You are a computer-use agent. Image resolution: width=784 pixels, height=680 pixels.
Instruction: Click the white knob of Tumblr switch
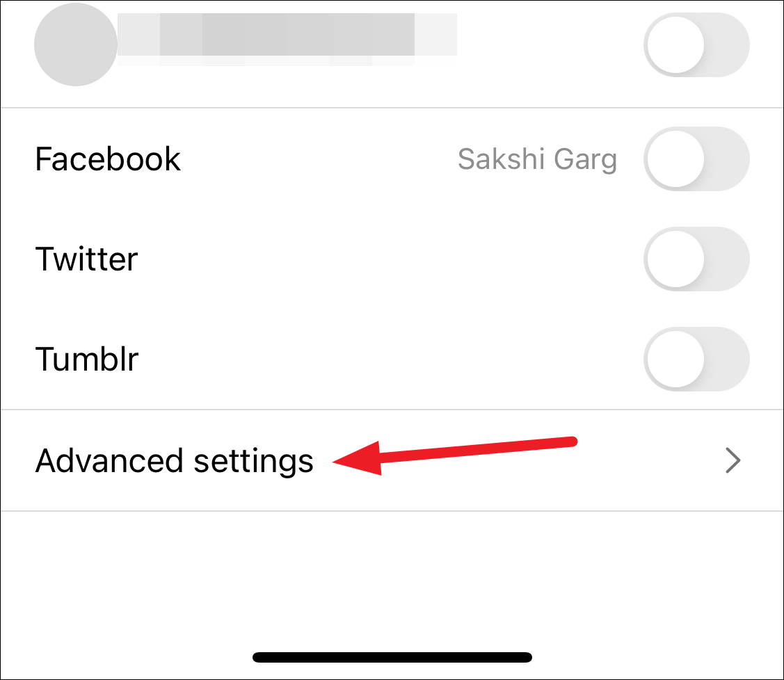(x=675, y=359)
